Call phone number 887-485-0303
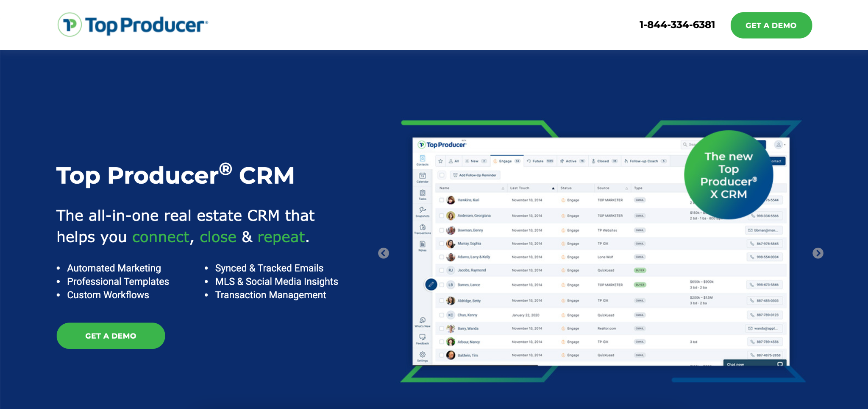868x409 pixels. tap(765, 301)
